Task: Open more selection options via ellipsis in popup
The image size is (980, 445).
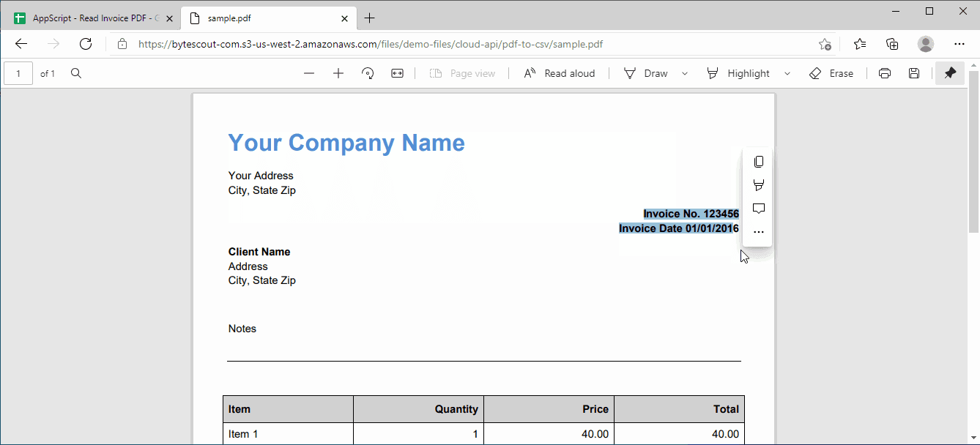Action: [x=758, y=231]
